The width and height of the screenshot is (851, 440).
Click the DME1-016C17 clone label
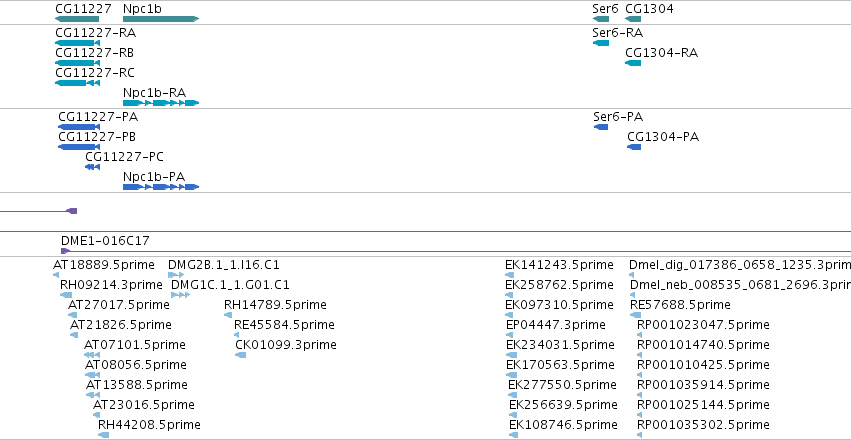[x=105, y=241]
